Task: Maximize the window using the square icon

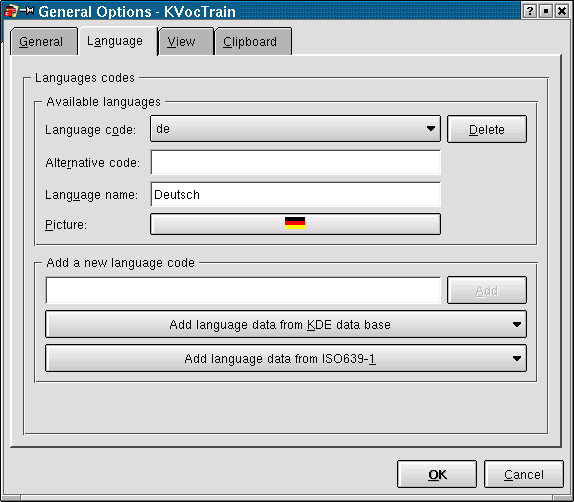Action: point(545,11)
